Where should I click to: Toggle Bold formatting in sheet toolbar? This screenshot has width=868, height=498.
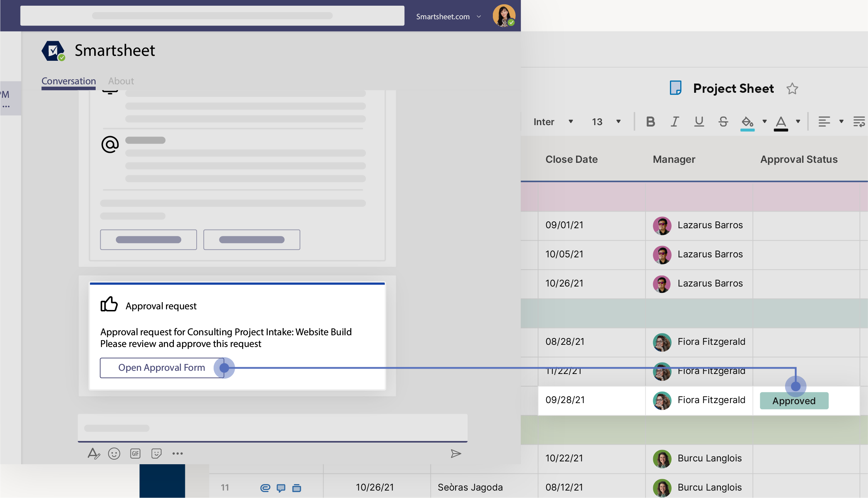[x=650, y=122]
